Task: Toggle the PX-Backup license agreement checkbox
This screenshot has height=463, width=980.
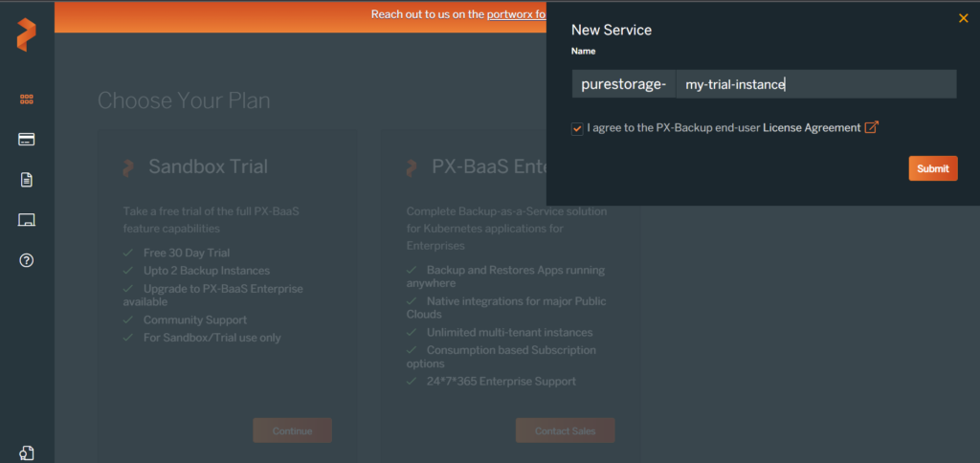Action: coord(577,128)
